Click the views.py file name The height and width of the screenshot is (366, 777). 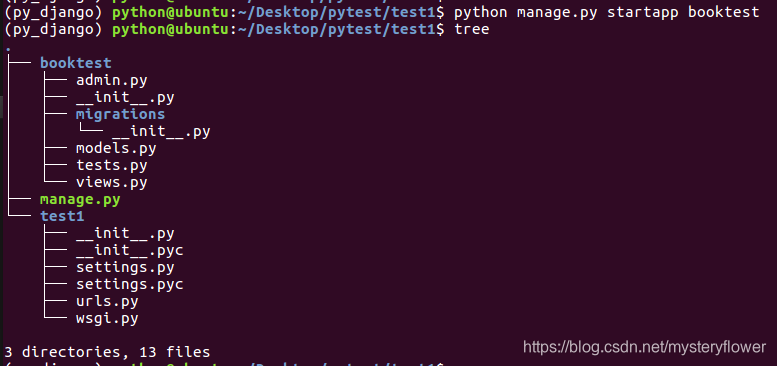coord(111,182)
